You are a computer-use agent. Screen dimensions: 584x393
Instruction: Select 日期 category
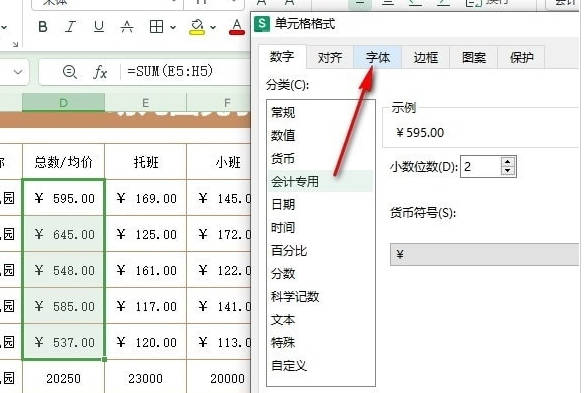point(320,204)
